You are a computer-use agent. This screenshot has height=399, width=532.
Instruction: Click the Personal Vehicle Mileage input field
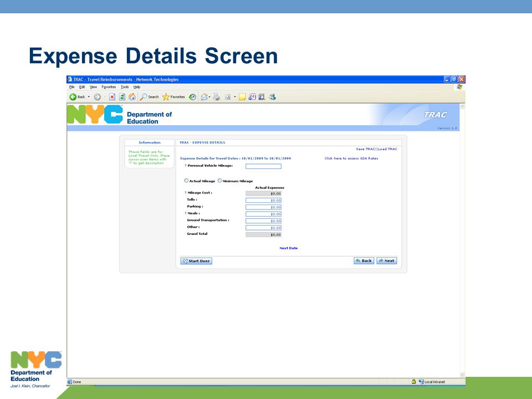(263, 166)
